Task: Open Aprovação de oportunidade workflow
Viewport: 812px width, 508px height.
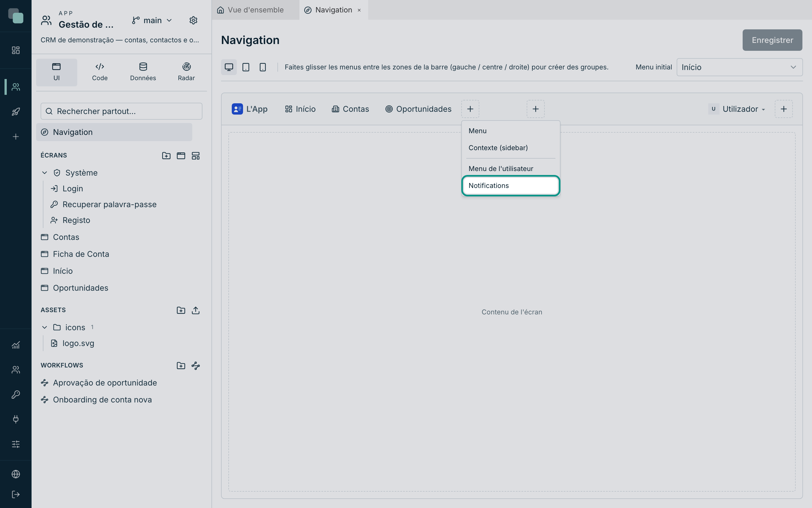Action: coord(99,383)
